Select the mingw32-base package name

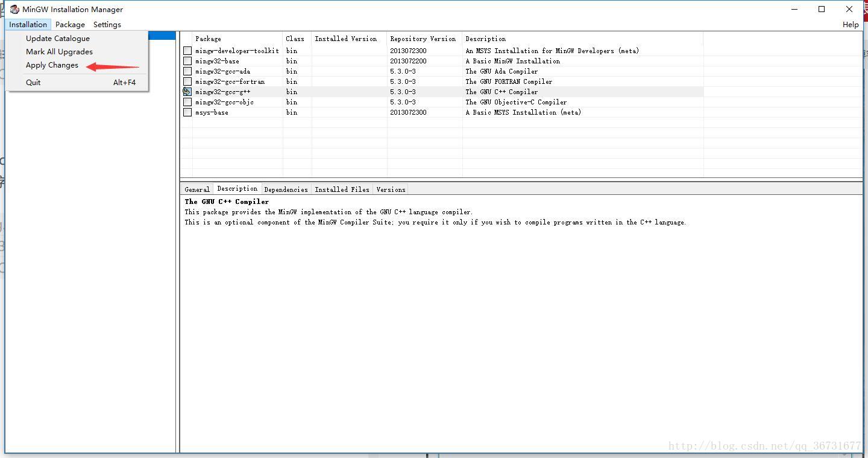(x=217, y=61)
